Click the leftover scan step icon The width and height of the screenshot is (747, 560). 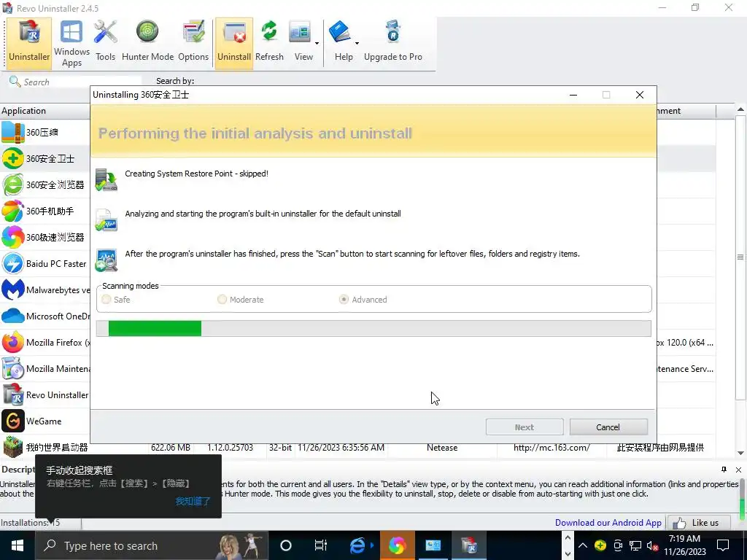[x=107, y=260]
